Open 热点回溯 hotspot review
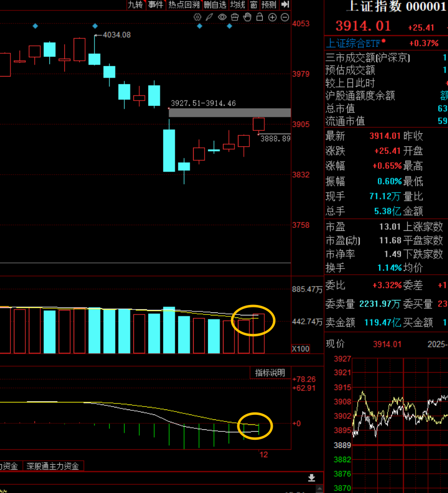Viewport: 448px width, 493px height. (x=184, y=5)
